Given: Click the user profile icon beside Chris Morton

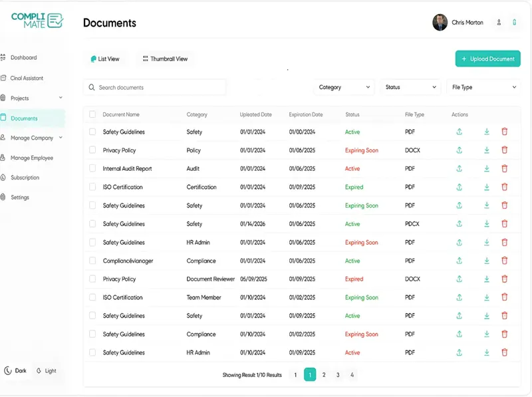Looking at the screenshot, I should tap(499, 23).
